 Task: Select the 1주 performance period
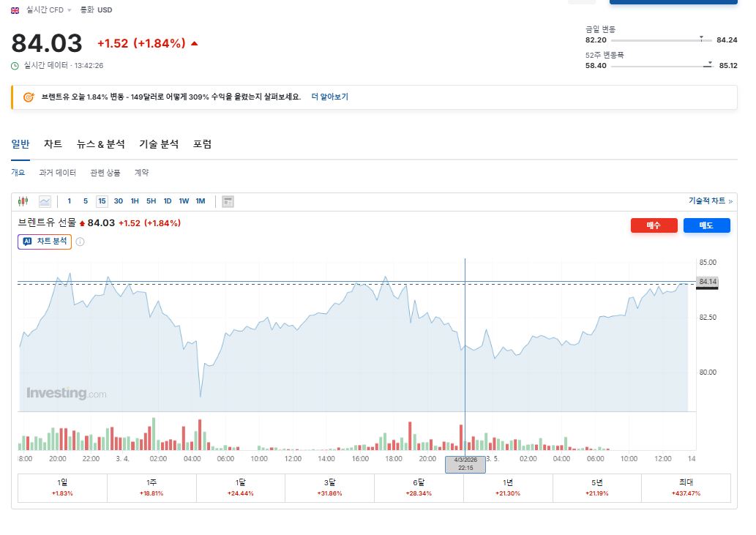[151, 487]
